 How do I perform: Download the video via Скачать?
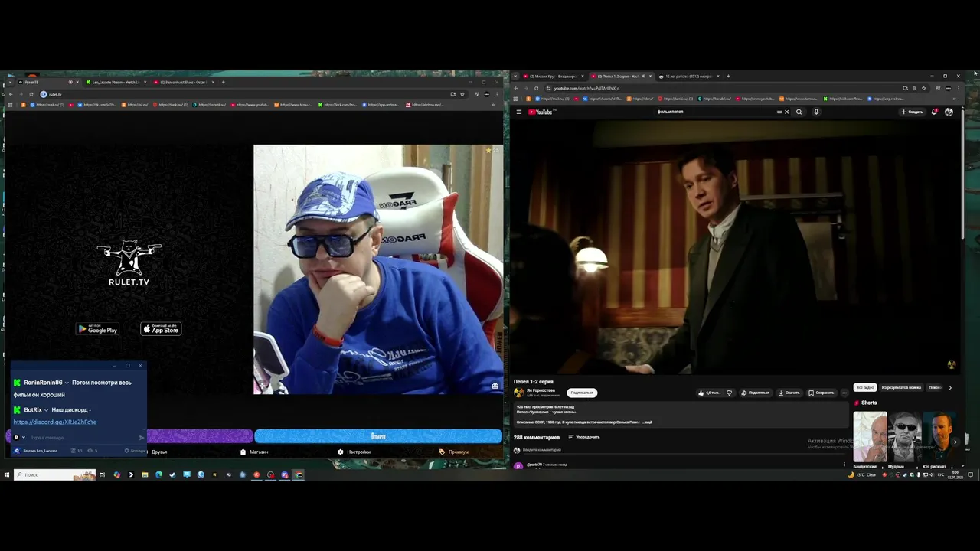click(x=789, y=393)
